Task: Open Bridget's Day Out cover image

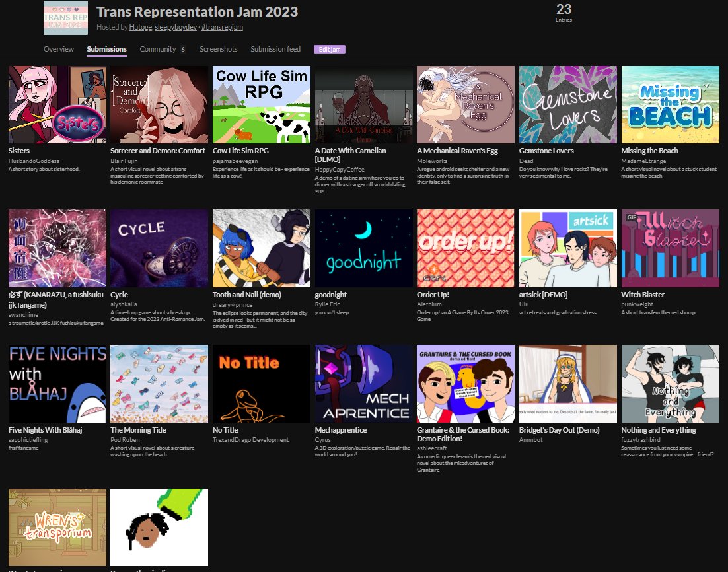Action: (568, 384)
